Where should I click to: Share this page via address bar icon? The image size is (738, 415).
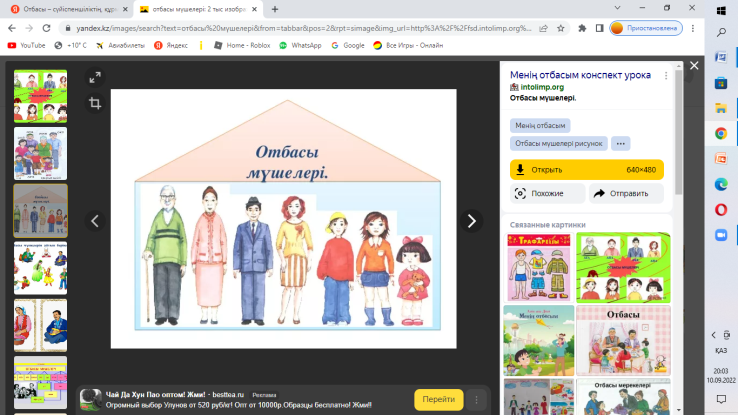click(544, 28)
